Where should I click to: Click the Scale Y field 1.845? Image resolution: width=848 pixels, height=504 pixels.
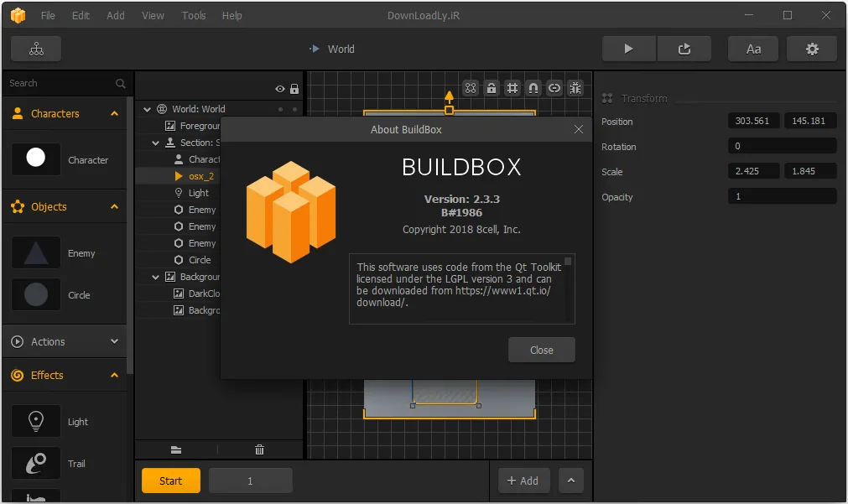pos(810,171)
